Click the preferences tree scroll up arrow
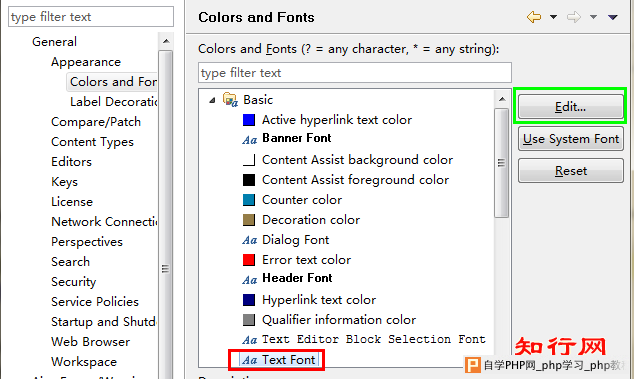 (166, 41)
